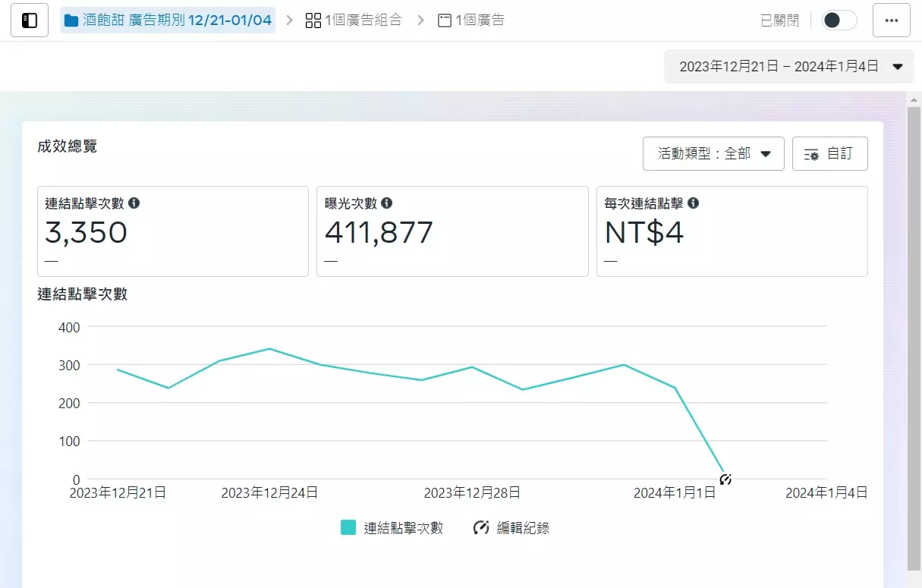Open the date range dropdown at top right
The image size is (922, 588).
(x=788, y=66)
